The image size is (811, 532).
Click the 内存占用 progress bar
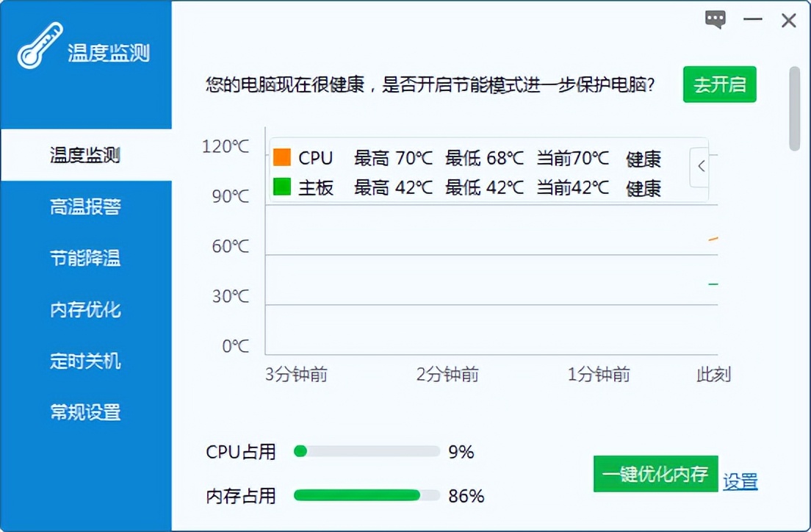(365, 496)
